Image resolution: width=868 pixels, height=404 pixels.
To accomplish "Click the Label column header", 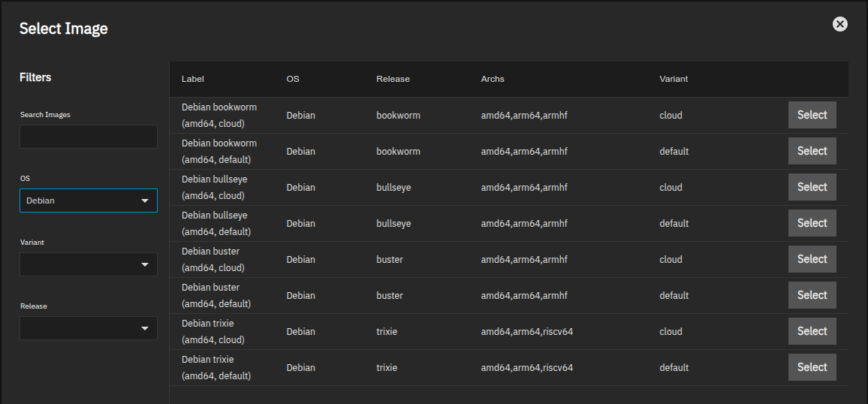I will click(193, 79).
